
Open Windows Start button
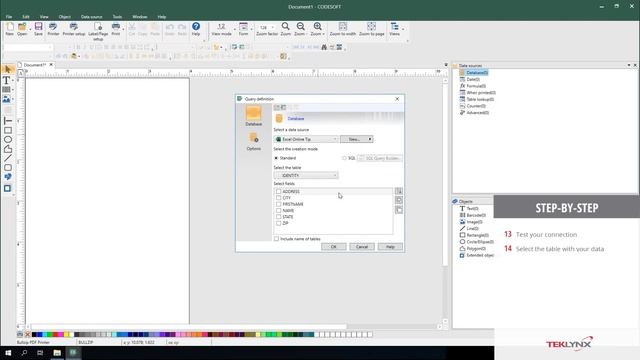pyautogui.click(x=8, y=353)
